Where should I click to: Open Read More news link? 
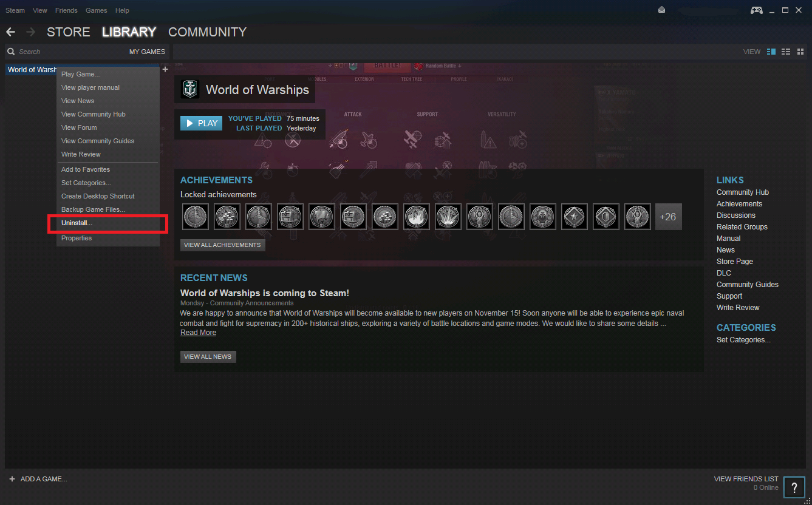(x=198, y=333)
